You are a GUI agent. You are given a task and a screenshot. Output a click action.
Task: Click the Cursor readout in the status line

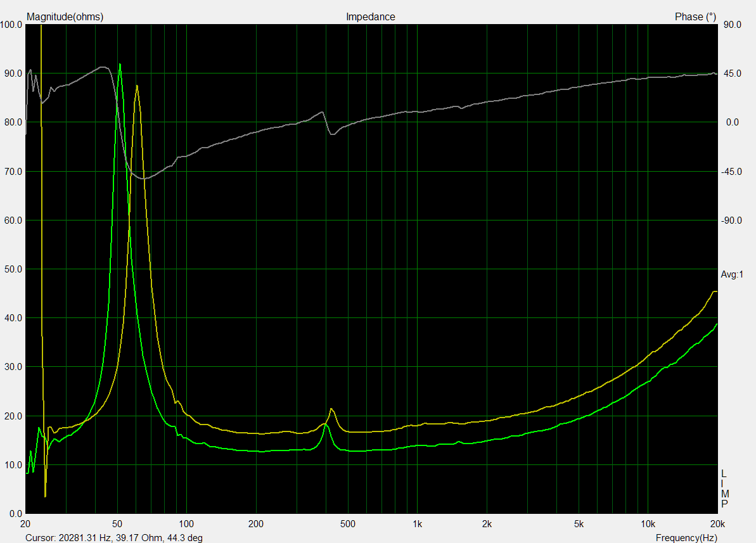[x=114, y=538]
